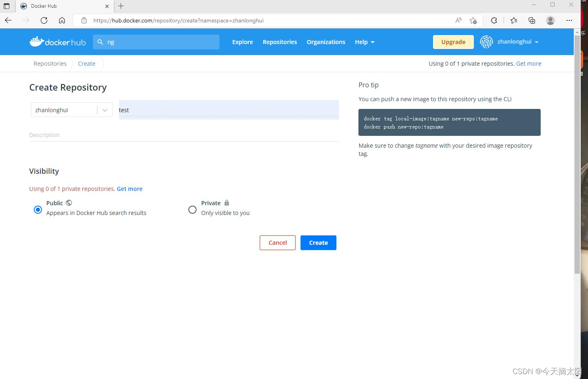Open the browser home page icon
Image resolution: width=588 pixels, height=379 pixels.
point(62,20)
